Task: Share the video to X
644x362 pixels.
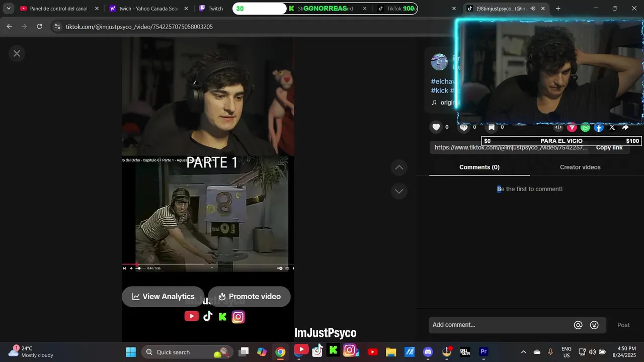Action: [612, 127]
